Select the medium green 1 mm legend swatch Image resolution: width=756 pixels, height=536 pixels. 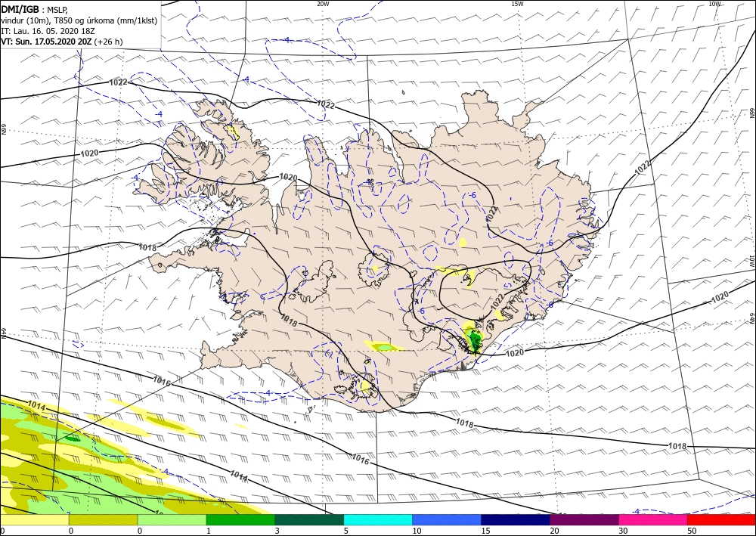point(240,519)
